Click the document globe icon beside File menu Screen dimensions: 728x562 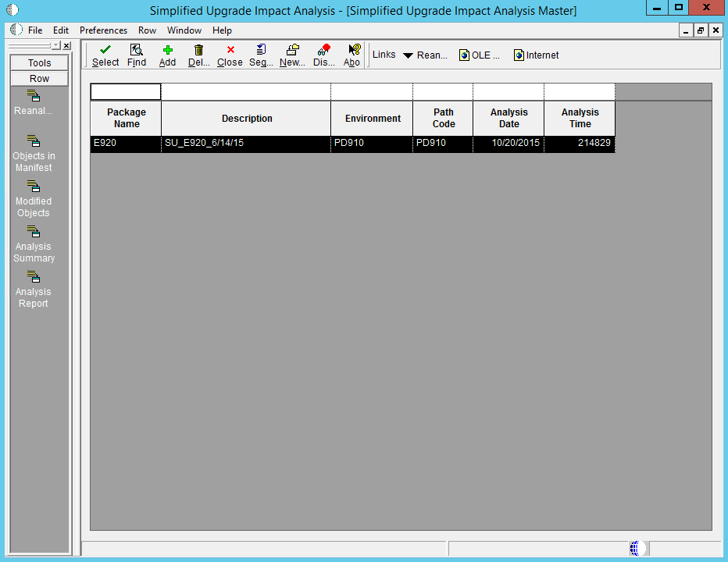(16, 30)
